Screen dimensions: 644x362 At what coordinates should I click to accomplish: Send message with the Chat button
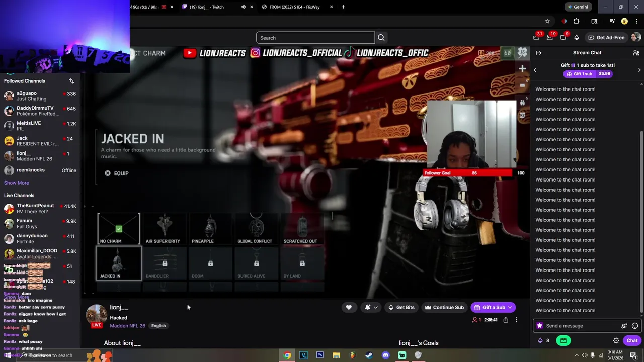pos(632,340)
